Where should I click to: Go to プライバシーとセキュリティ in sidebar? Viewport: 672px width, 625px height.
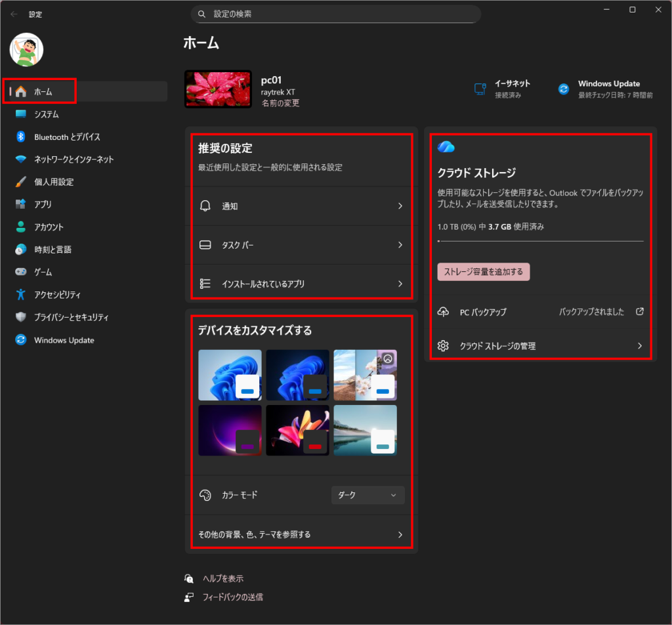tap(71, 317)
